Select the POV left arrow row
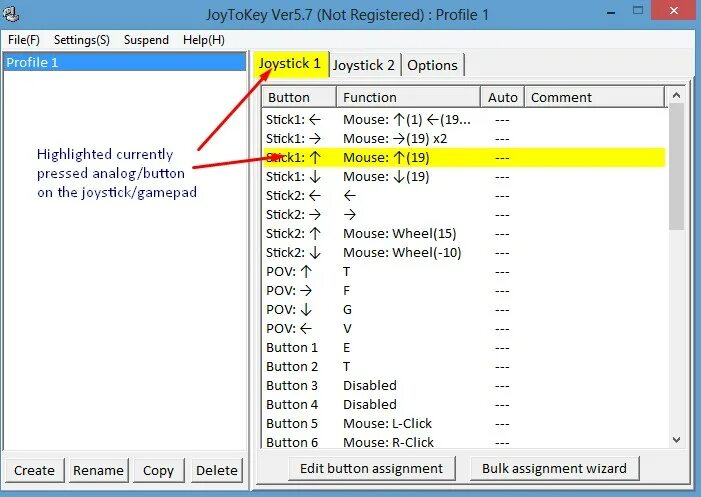 (465, 329)
